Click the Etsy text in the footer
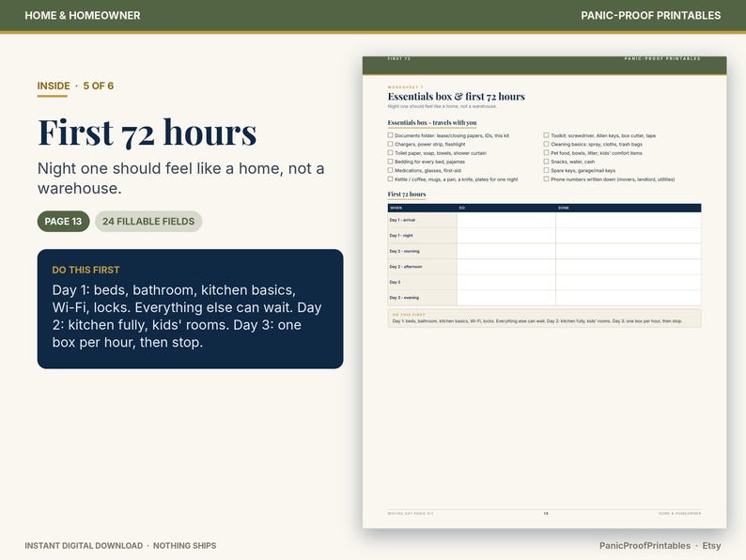The height and width of the screenshot is (560, 746). pyautogui.click(x=711, y=546)
